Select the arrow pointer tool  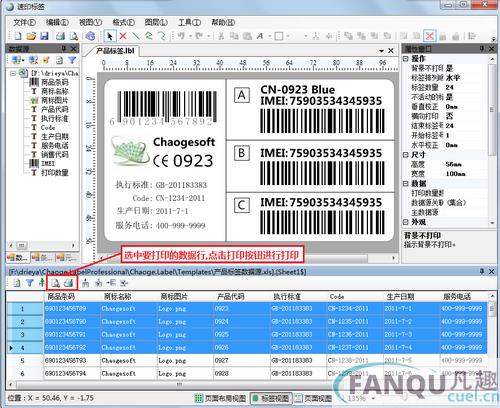tap(110, 36)
